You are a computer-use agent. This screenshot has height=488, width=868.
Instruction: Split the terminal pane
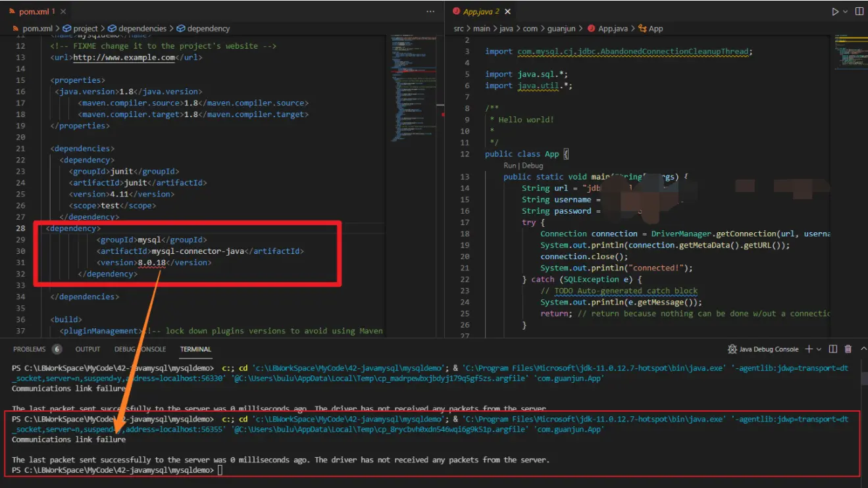(833, 349)
